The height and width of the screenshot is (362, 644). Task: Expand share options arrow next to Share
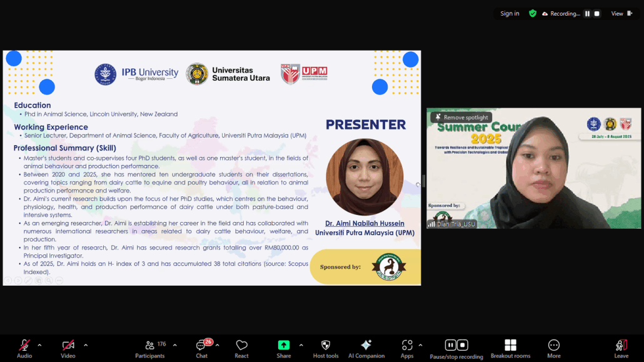(x=301, y=345)
